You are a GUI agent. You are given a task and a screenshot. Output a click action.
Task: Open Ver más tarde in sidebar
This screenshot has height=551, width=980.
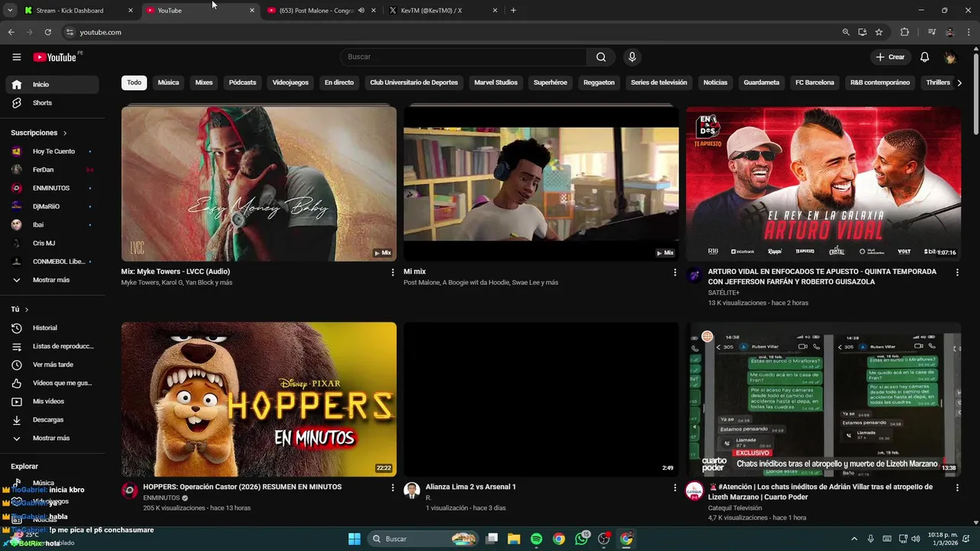[52, 364]
